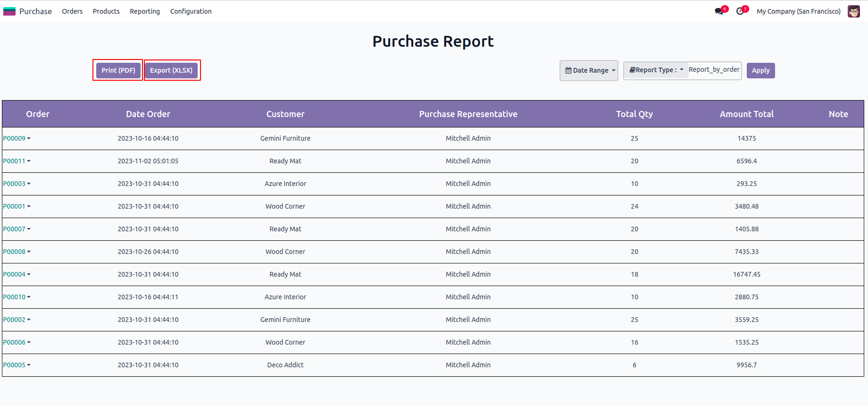Expand order P00009 dropdown caret
This screenshot has width=868, height=406.
29,138
